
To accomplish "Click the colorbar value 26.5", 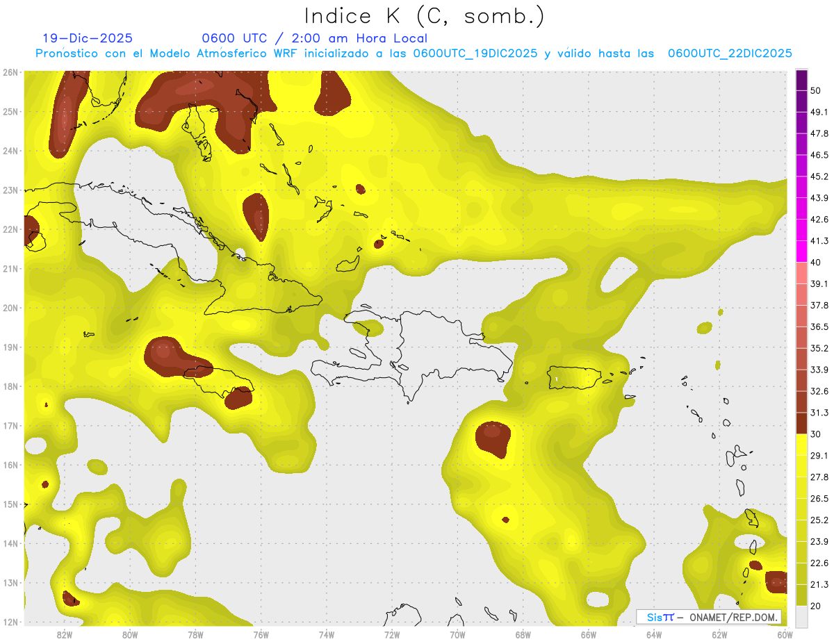I will [820, 499].
